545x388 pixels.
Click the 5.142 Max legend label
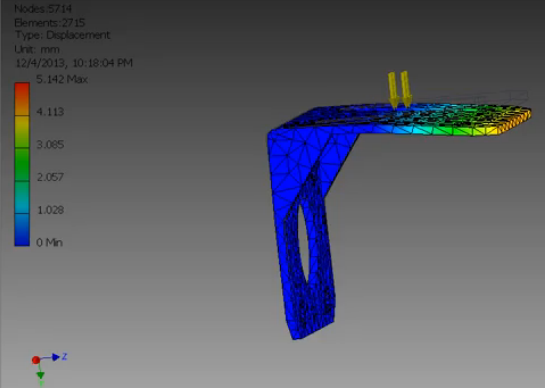tap(62, 79)
